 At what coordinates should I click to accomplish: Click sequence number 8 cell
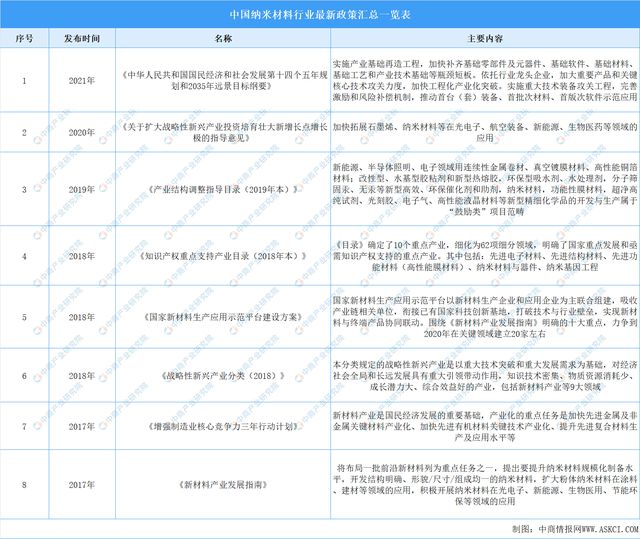point(24,485)
